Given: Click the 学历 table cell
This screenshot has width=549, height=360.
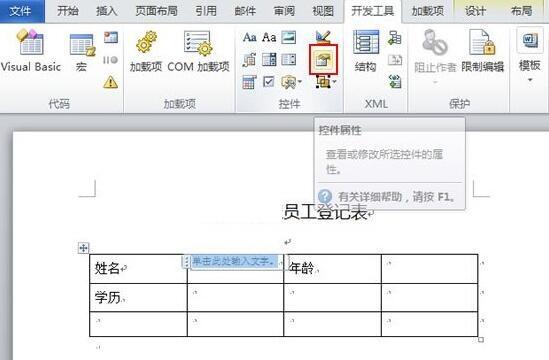Looking at the screenshot, I should (138, 298).
